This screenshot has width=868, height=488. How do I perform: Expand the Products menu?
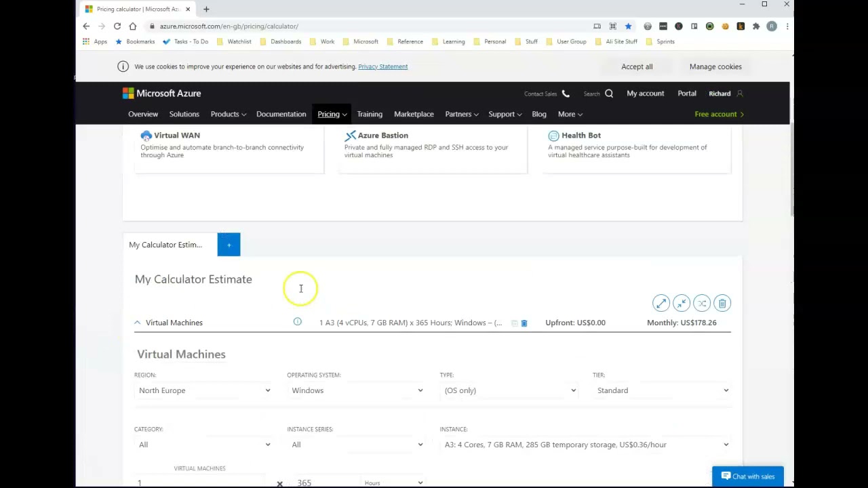[x=229, y=114]
